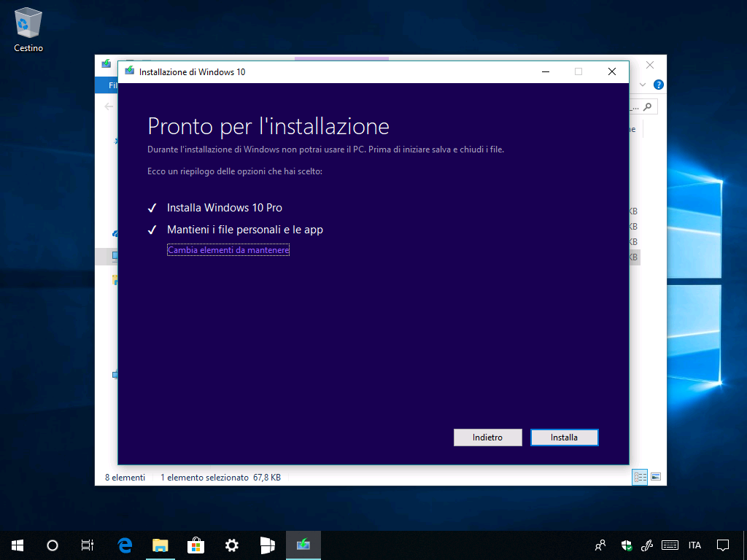Open Windows Defender security tray icon
Image resolution: width=747 pixels, height=560 pixels.
[627, 545]
